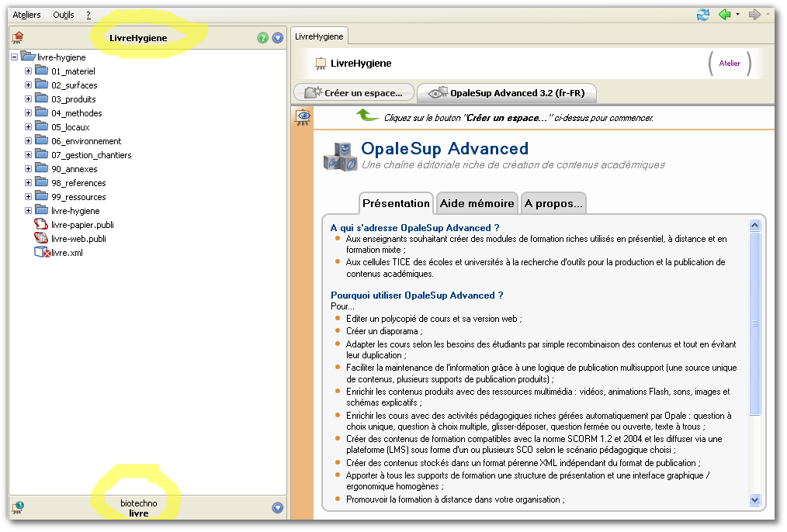
Task: Expand the 05_locaux folder
Action: [28, 127]
